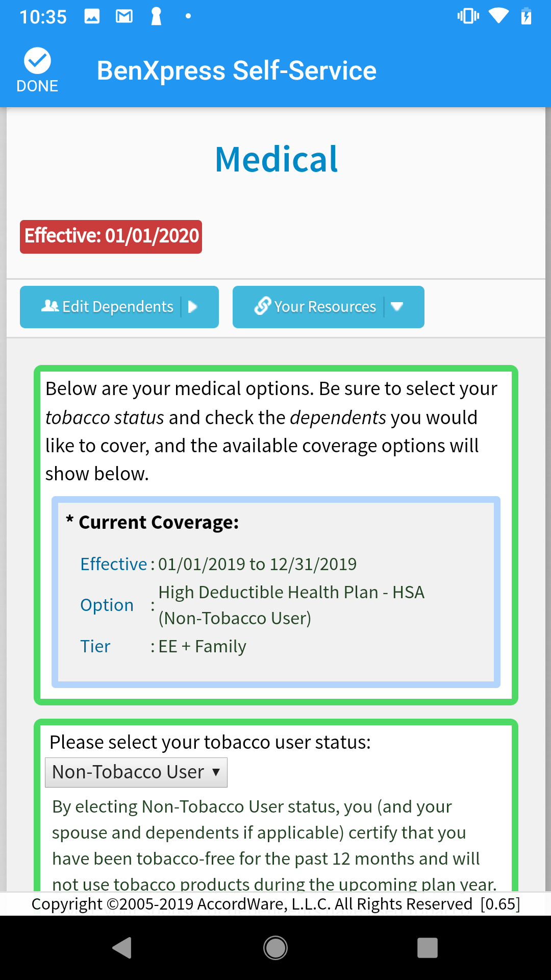Click the BenXpress Self-Service title
The width and height of the screenshot is (551, 980).
pos(237,70)
